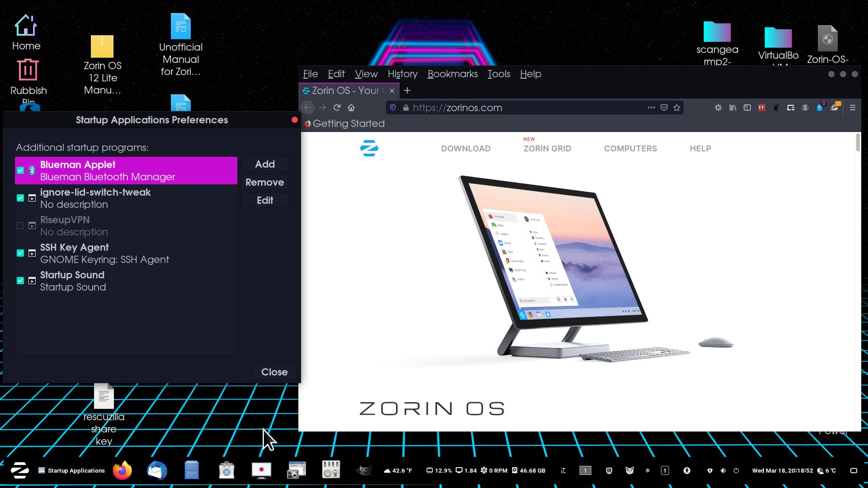This screenshot has height=488, width=868.
Task: Disable the Startup Sound checkbox
Action: [20, 281]
